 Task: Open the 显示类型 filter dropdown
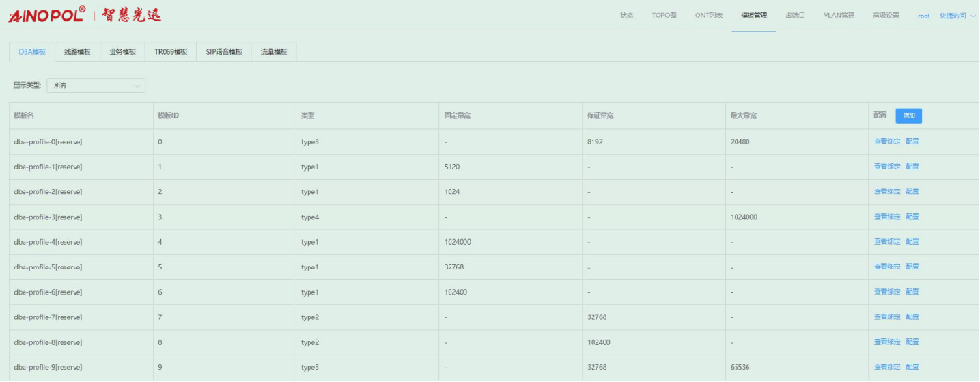(96, 85)
